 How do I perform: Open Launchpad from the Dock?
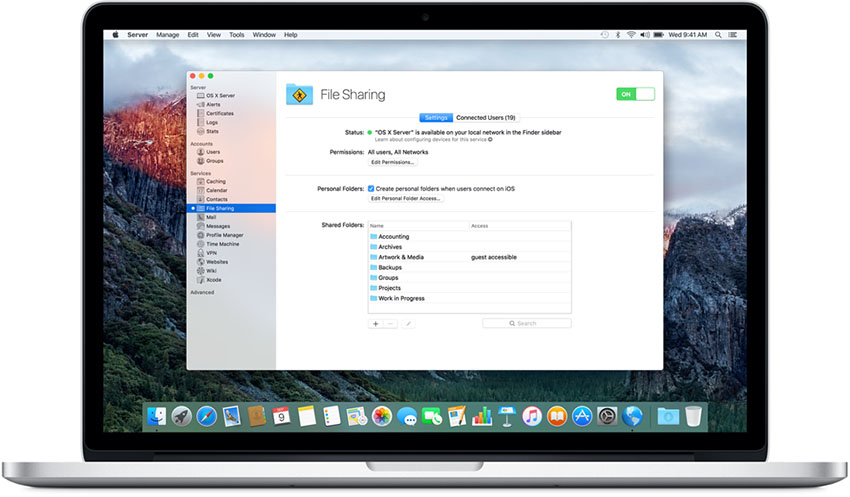182,416
